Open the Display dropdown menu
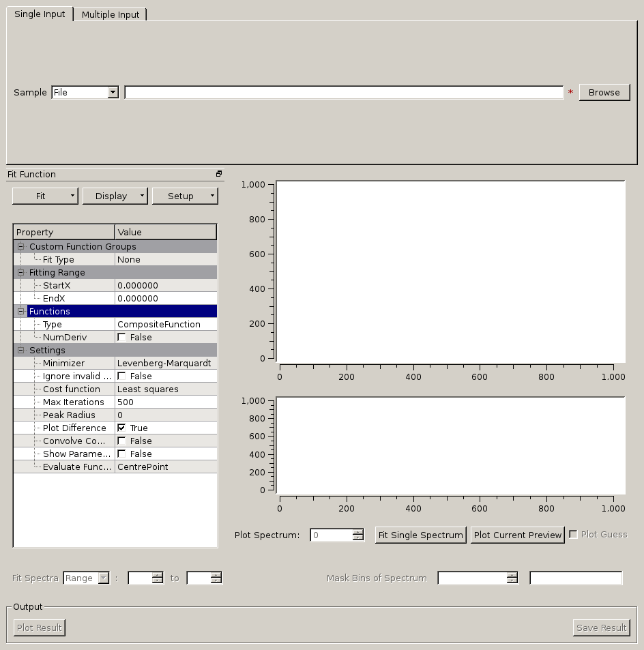 115,196
